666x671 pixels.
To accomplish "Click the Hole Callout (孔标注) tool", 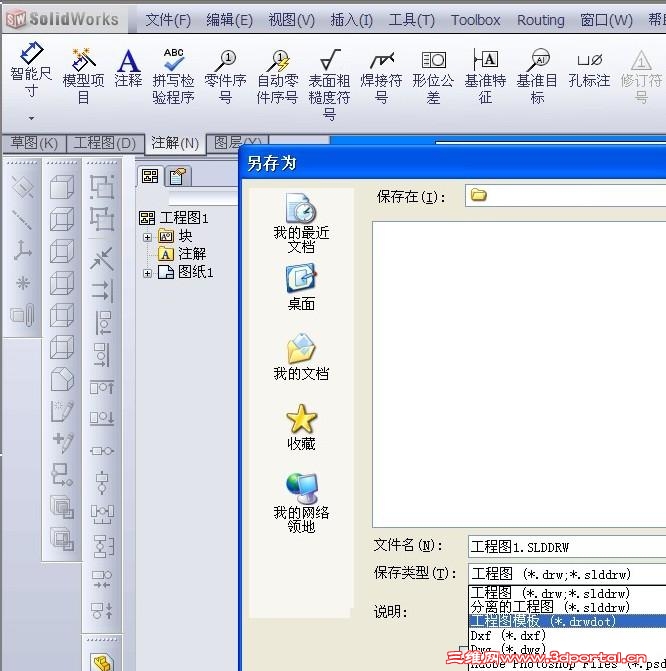I will (x=589, y=68).
